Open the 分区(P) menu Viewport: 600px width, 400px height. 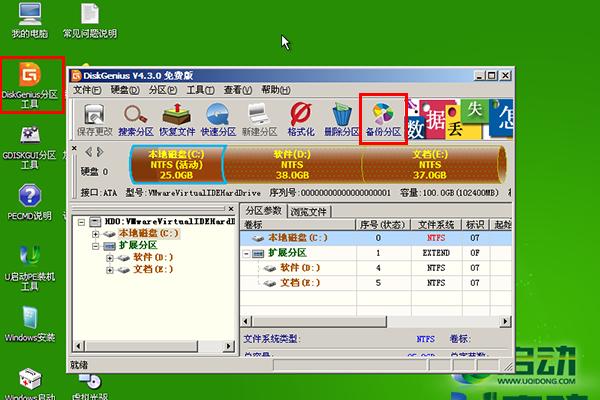(163, 90)
